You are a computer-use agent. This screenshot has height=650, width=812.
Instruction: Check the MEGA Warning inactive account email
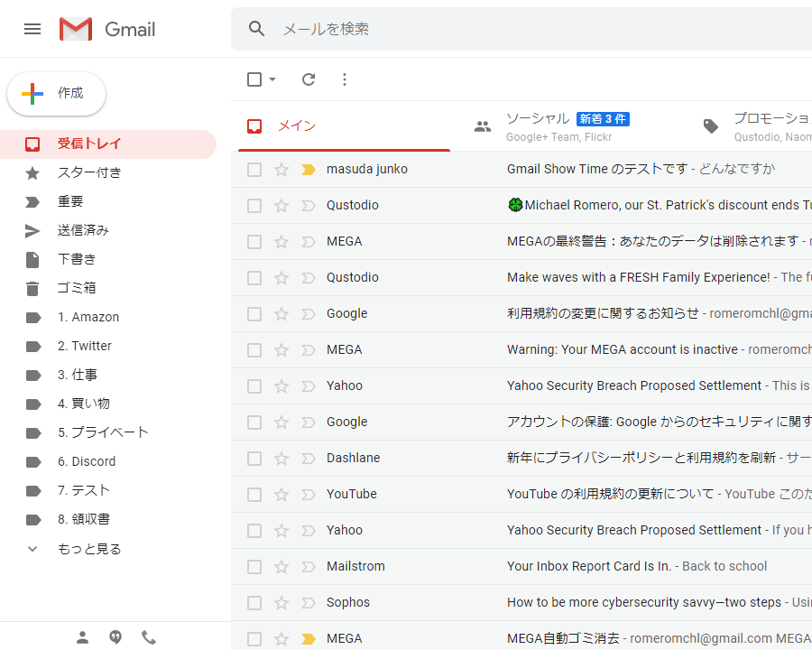pos(254,350)
